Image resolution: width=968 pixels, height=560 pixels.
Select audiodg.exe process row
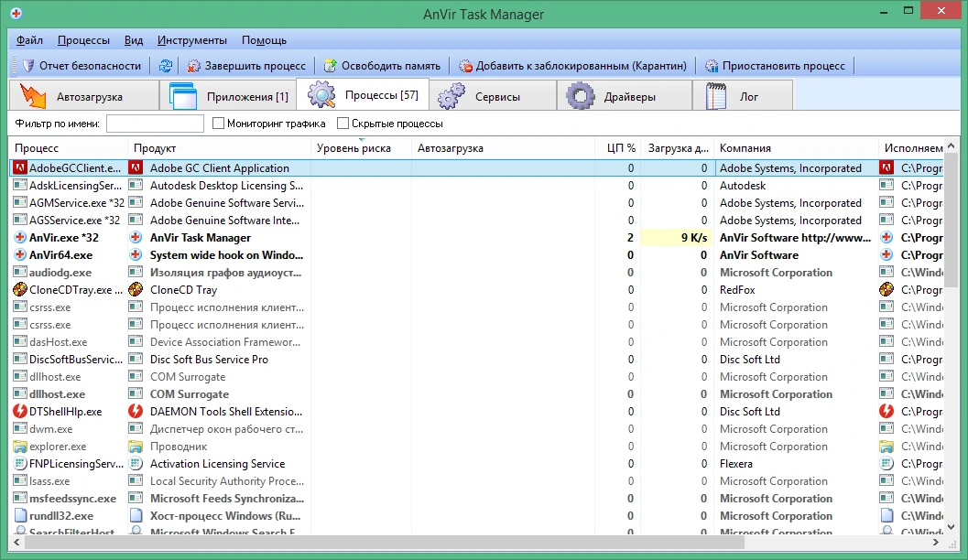(476, 272)
